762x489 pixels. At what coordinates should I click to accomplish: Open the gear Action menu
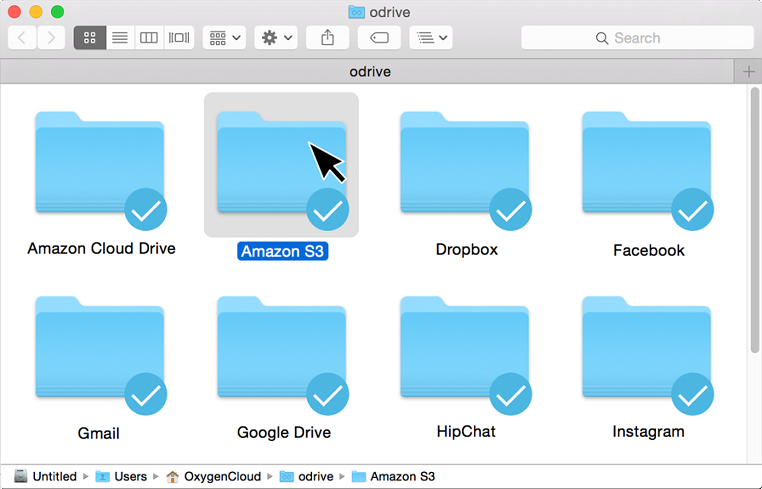(x=276, y=37)
